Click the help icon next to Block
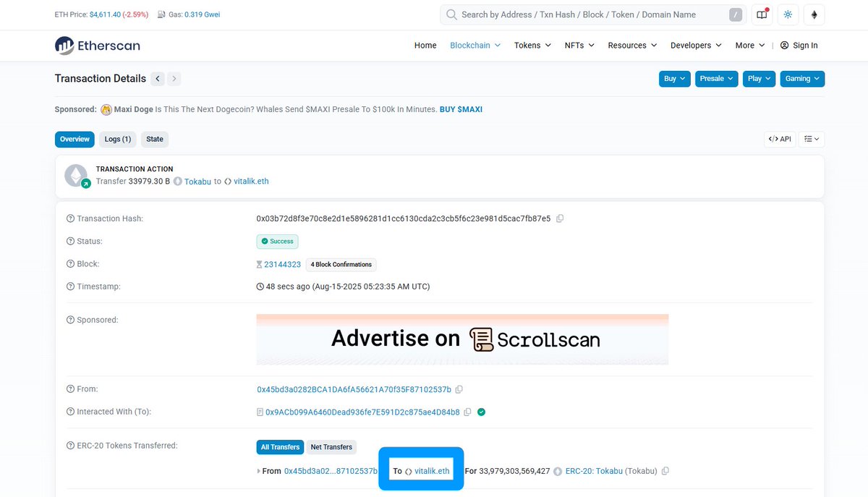This screenshot has width=868, height=497. point(70,264)
